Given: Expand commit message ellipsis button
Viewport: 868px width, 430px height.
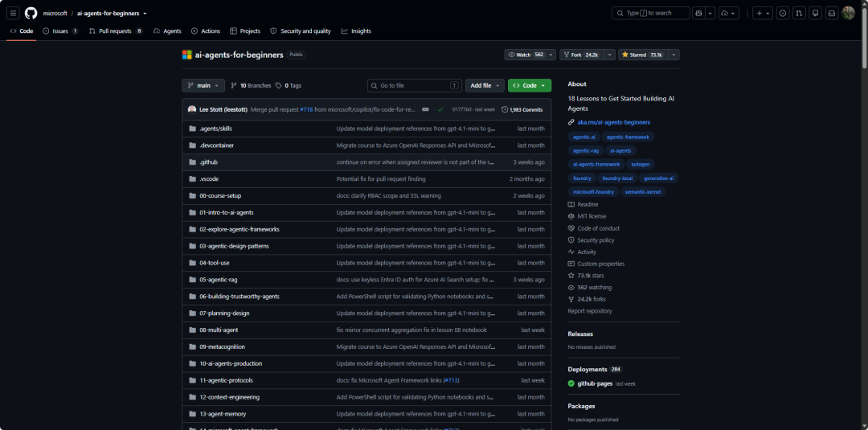Looking at the screenshot, I should coord(425,109).
